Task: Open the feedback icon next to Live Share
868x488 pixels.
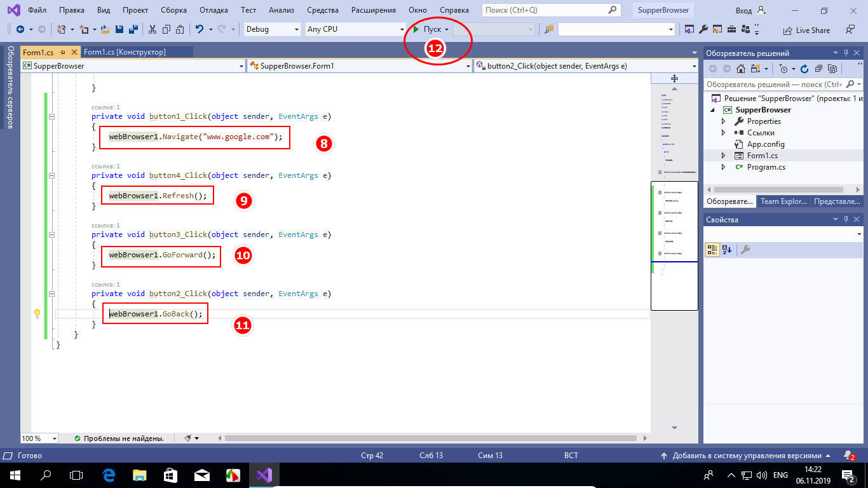Action: 850,29
